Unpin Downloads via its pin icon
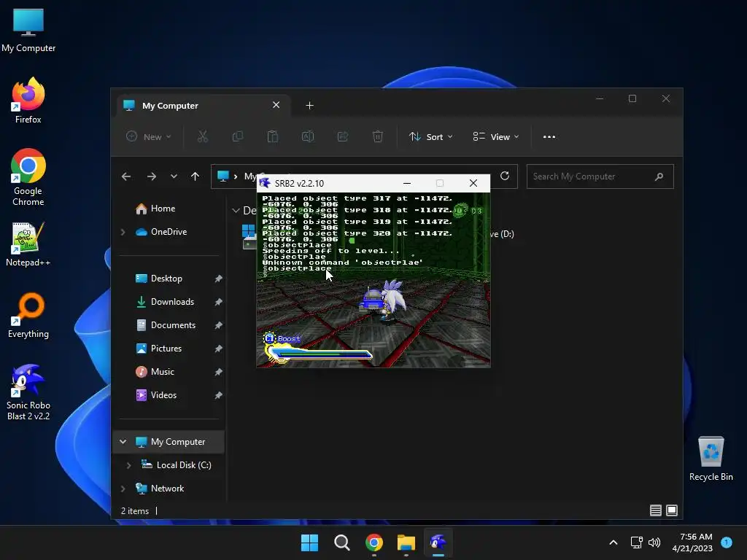The image size is (747, 560). (218, 302)
